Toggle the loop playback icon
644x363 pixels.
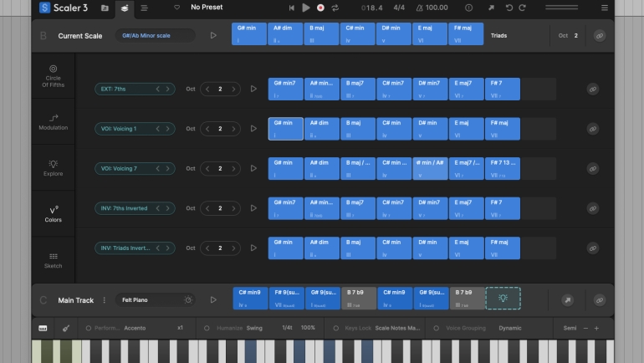coord(335,8)
